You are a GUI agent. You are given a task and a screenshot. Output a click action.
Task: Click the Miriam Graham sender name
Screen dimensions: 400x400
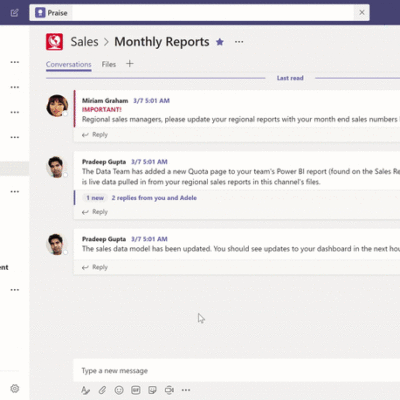pos(105,101)
